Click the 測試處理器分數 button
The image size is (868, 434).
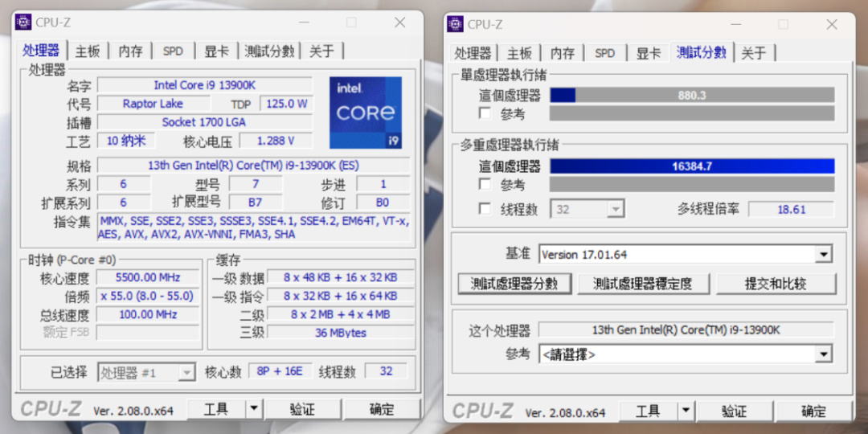coord(514,284)
